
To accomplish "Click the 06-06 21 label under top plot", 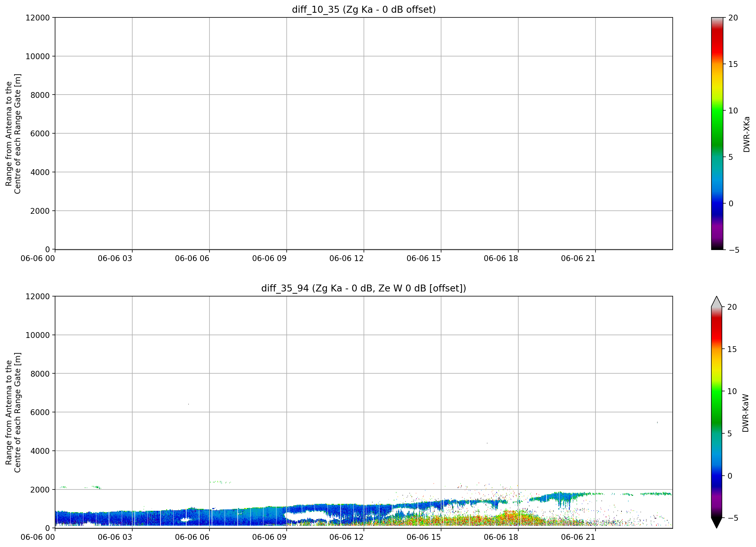I will pyautogui.click(x=578, y=259).
